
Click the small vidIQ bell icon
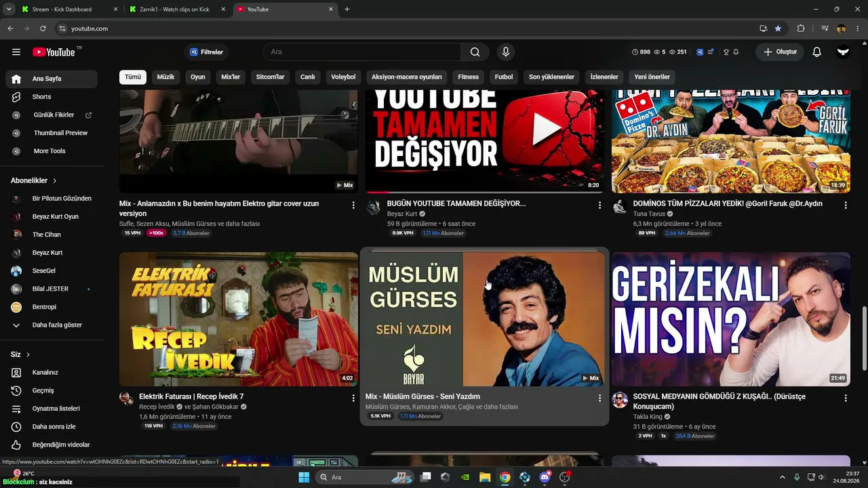point(736,52)
